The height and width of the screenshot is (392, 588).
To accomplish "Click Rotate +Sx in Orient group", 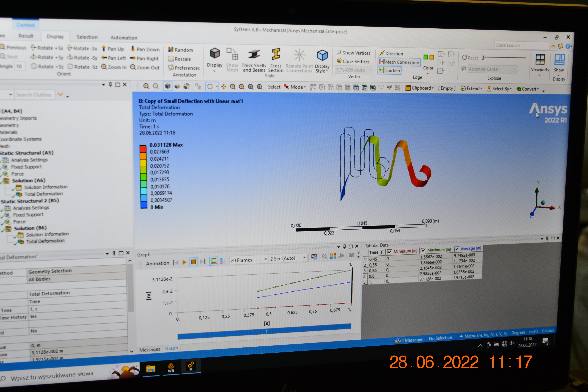I will click(x=47, y=48).
